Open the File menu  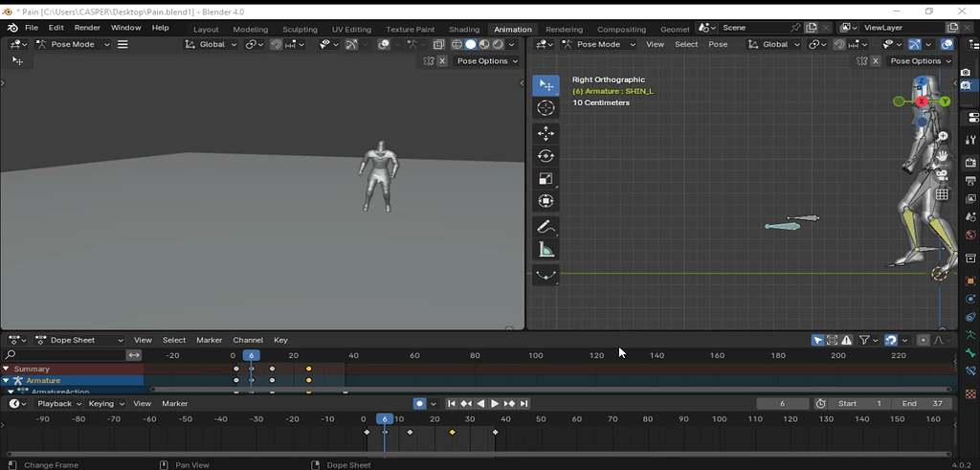pyautogui.click(x=32, y=28)
